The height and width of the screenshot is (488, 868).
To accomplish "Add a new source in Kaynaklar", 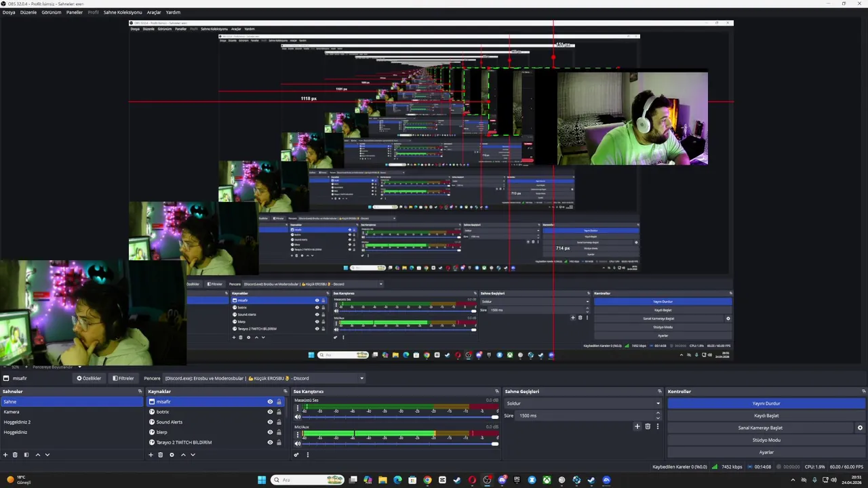I will click(x=151, y=455).
